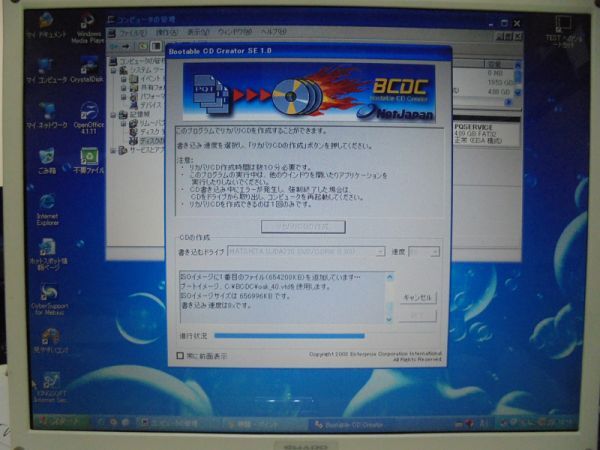600x450 pixels.
Task: Launch OpenOffice 4.1.11 desktop shortcut
Action: [88, 117]
